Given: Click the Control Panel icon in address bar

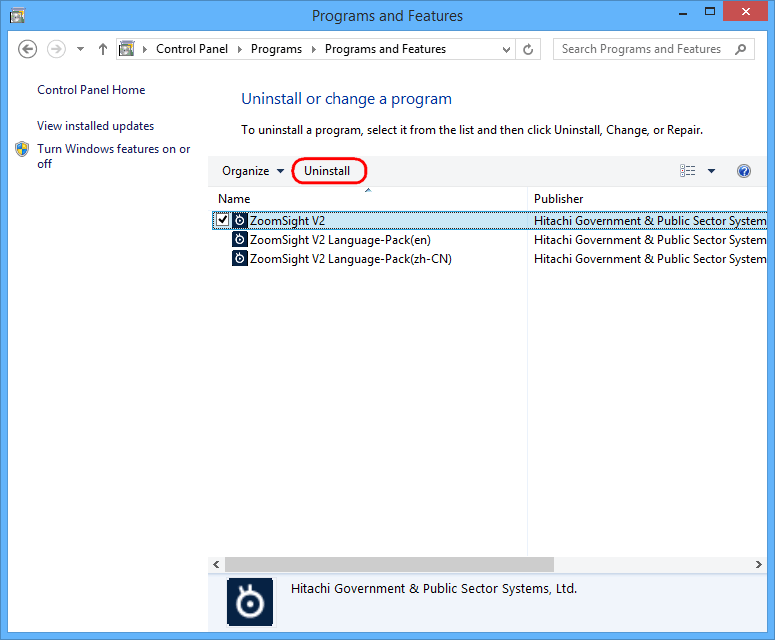Looking at the screenshot, I should pos(127,49).
